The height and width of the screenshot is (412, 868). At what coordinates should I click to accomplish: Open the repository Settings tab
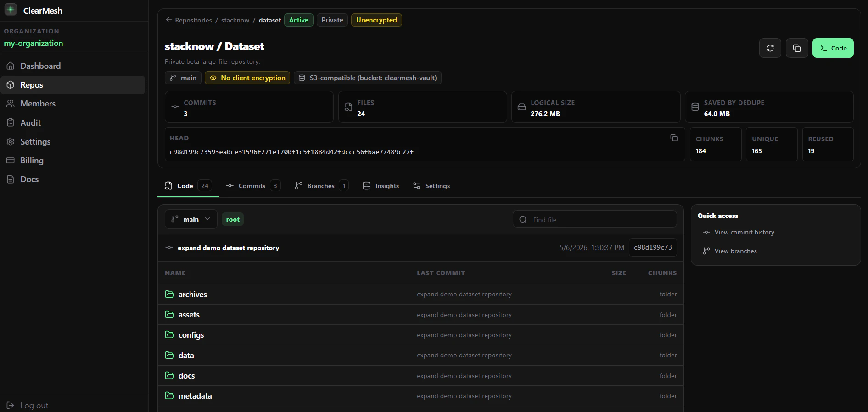point(431,186)
